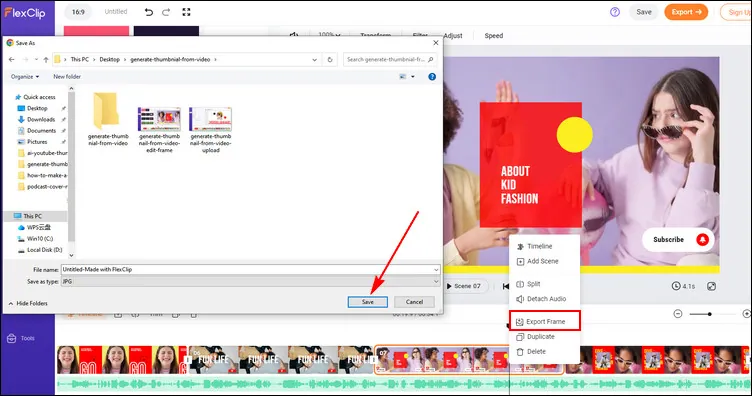The height and width of the screenshot is (396, 752).
Task: Open Save As dialog help icon
Action: click(x=432, y=77)
